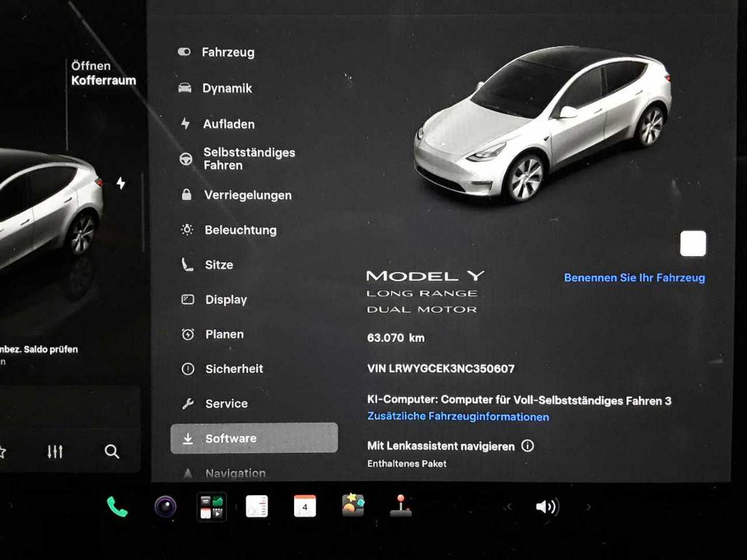Image resolution: width=747 pixels, height=560 pixels.
Task: Open the Service menu
Action: point(226,404)
